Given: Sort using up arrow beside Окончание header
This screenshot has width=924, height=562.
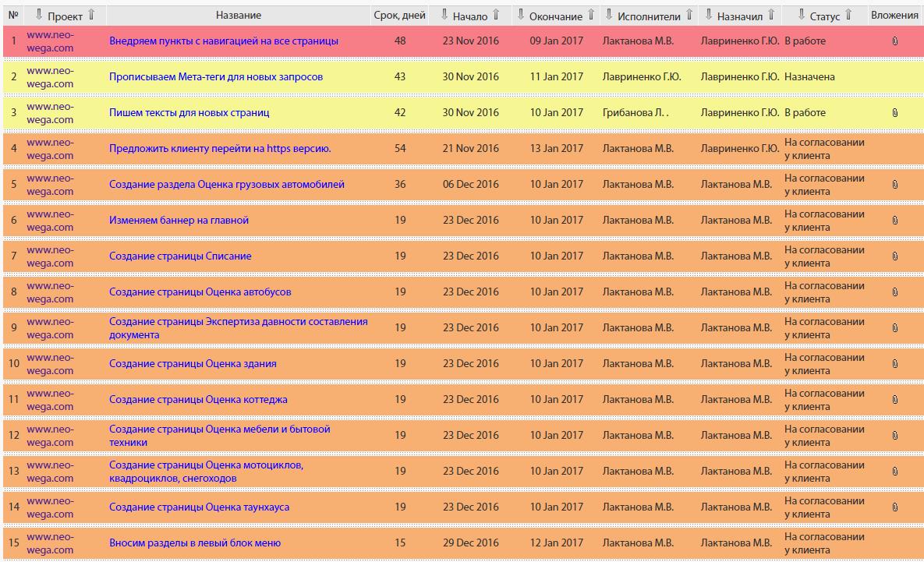Looking at the screenshot, I should (591, 15).
